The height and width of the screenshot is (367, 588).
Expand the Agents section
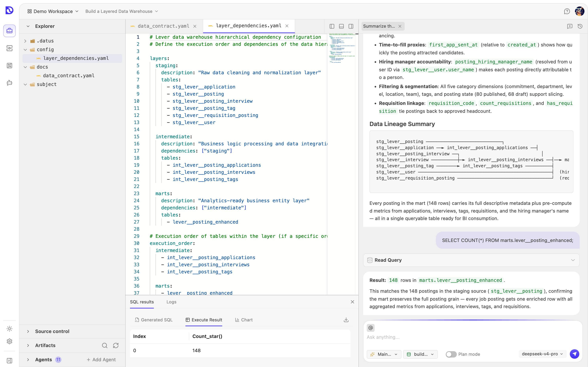[x=28, y=360]
